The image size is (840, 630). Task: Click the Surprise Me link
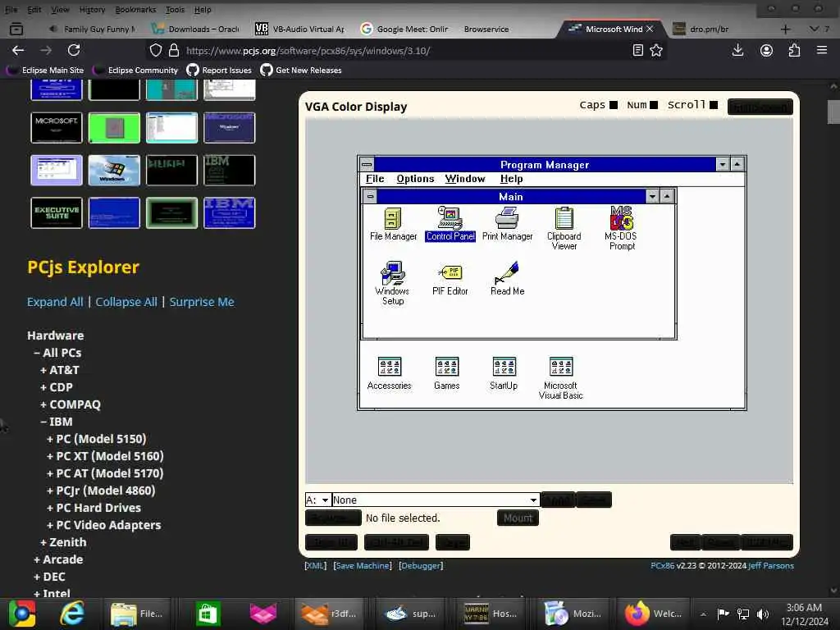pyautogui.click(x=202, y=302)
